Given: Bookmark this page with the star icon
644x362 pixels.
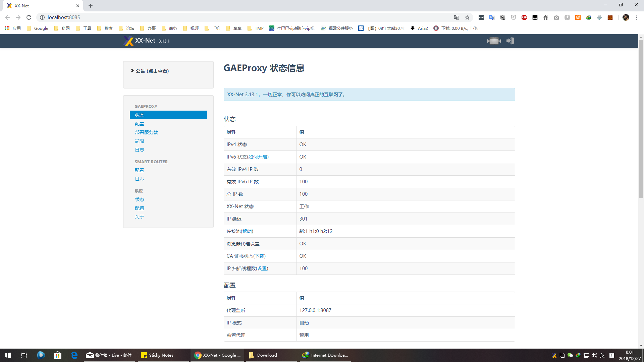Looking at the screenshot, I should click(467, 17).
